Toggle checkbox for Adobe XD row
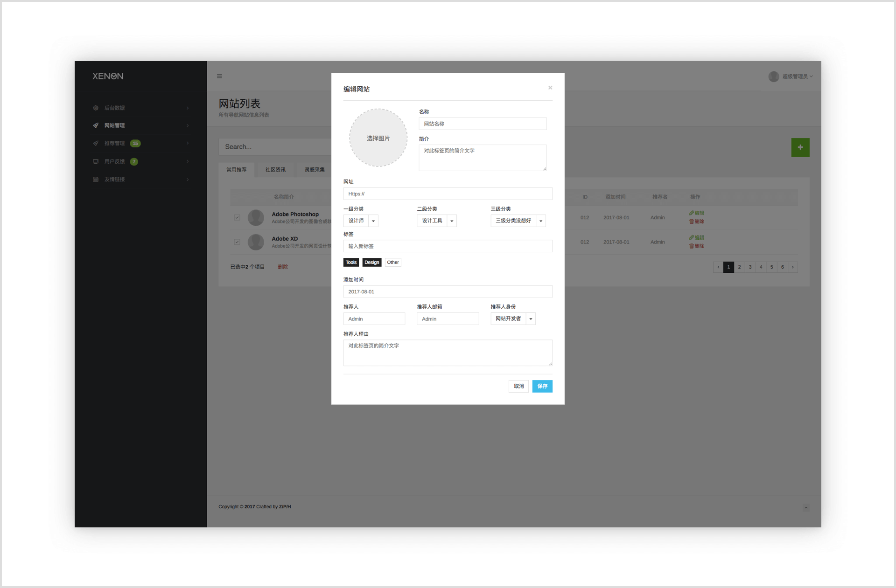 click(x=236, y=241)
